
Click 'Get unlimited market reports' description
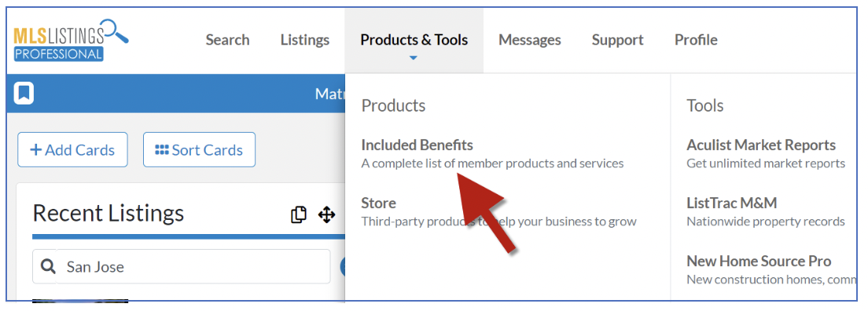click(766, 164)
